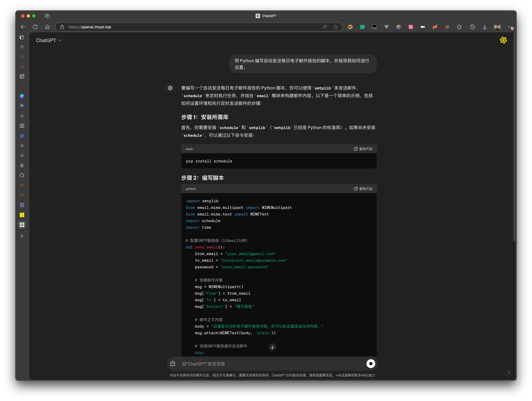532x401 pixels.
Task: Open the browser extensions puzzle menu
Action: click(459, 27)
